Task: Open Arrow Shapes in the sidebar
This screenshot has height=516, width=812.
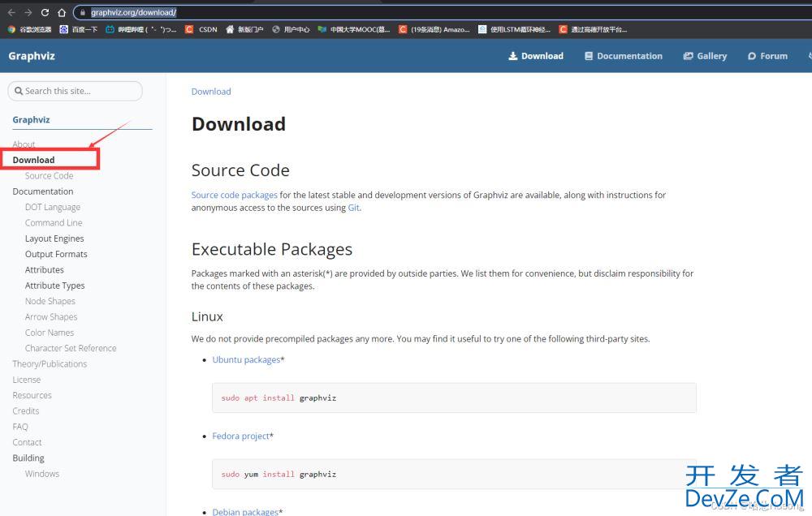Action: pos(51,316)
